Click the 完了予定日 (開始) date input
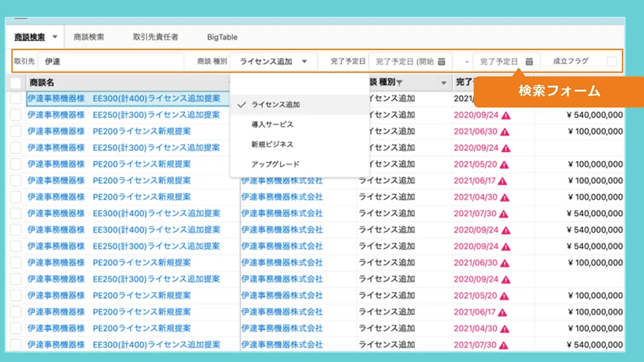The width and height of the screenshot is (644, 362). [x=410, y=62]
